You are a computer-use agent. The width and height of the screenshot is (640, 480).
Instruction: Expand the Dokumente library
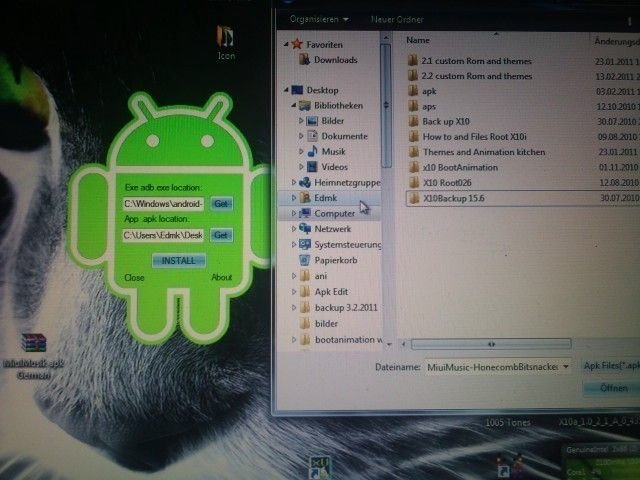pyautogui.click(x=301, y=136)
